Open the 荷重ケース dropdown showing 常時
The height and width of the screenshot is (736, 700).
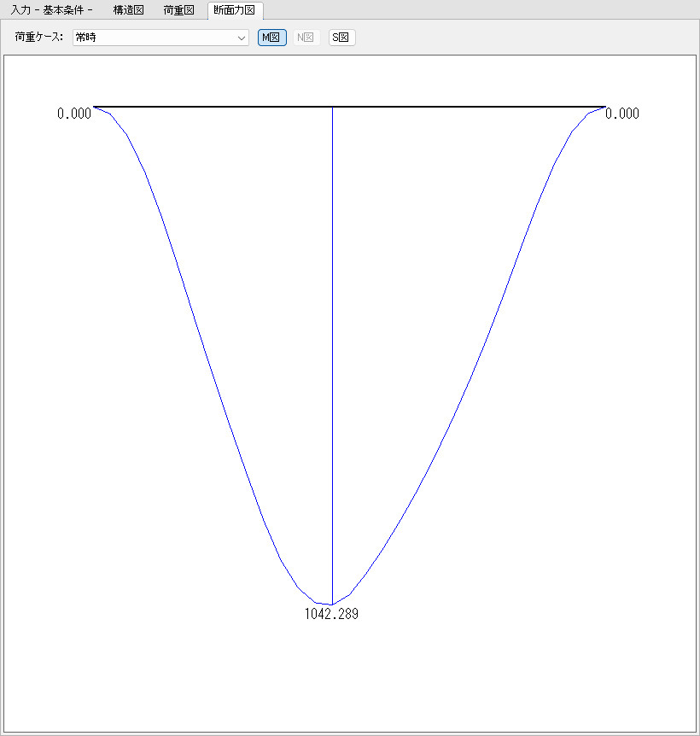point(160,38)
